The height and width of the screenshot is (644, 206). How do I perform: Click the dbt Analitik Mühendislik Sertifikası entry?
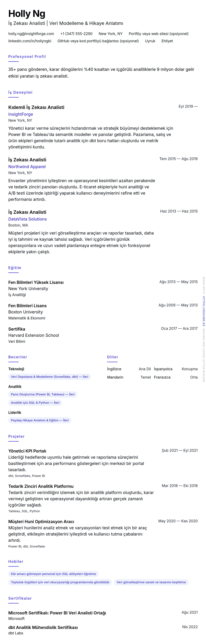tap(43, 627)
